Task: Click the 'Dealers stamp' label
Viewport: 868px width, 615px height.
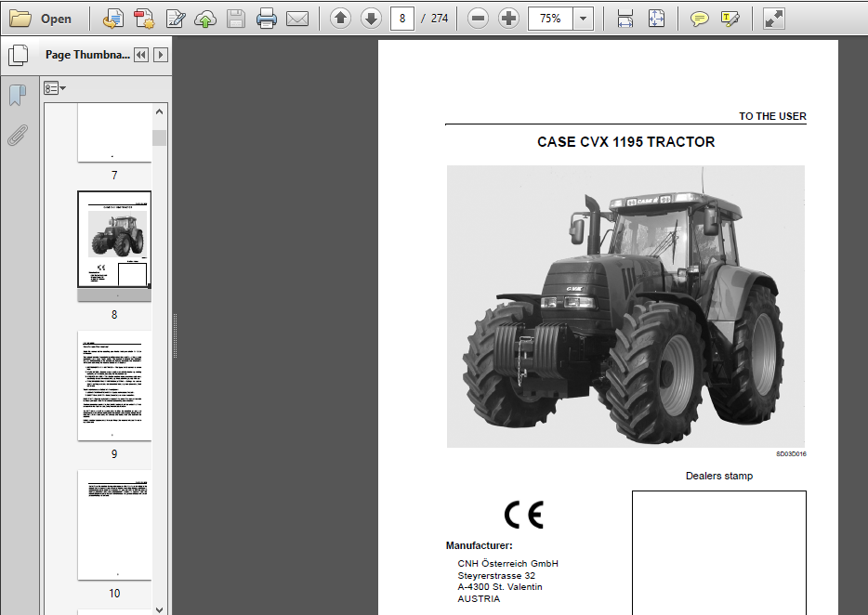Action: pyautogui.click(x=719, y=476)
